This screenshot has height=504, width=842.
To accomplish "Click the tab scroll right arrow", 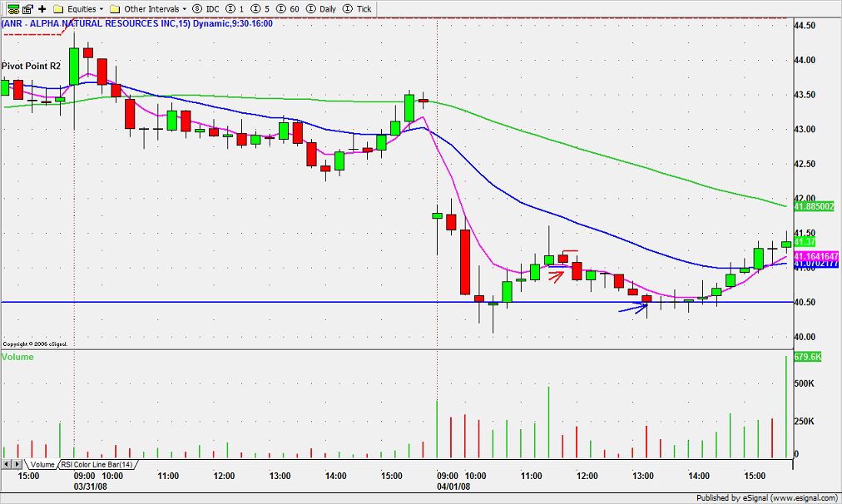I will click(x=17, y=464).
